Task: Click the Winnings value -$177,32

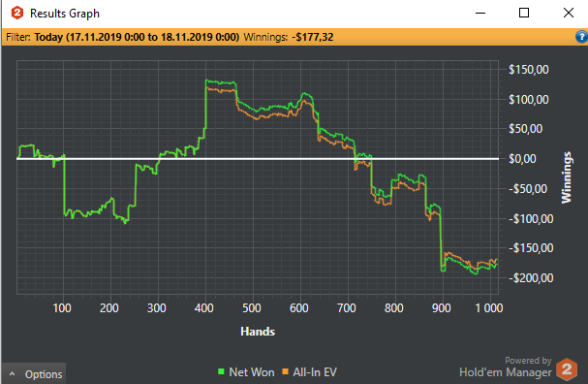Action: point(313,37)
